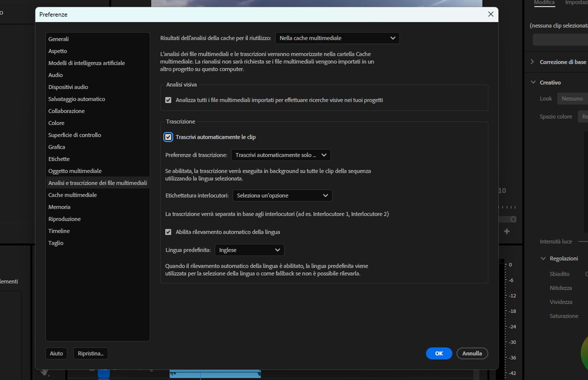Collapse the Regolazioni group
The image size is (588, 380).
[x=543, y=259]
